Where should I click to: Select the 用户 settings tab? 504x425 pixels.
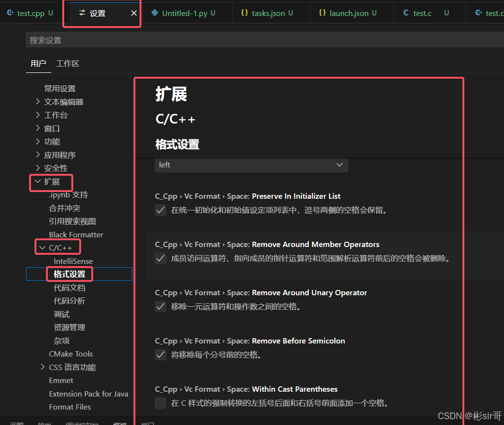coord(38,64)
